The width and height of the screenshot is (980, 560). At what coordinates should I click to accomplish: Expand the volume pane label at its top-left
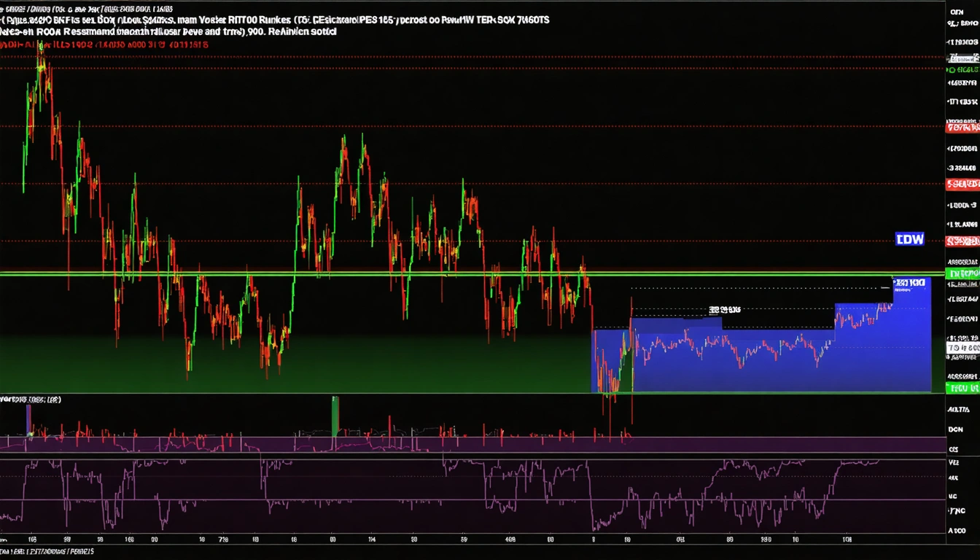pyautogui.click(x=31, y=400)
